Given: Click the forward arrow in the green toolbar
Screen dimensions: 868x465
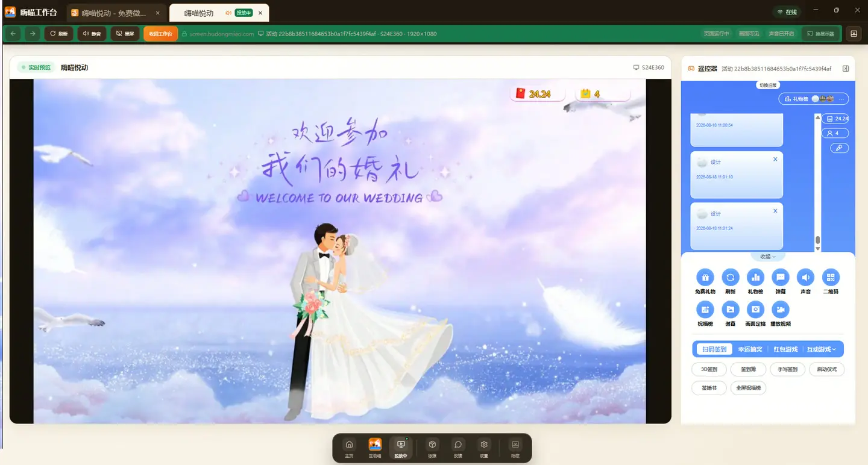Looking at the screenshot, I should coord(33,34).
